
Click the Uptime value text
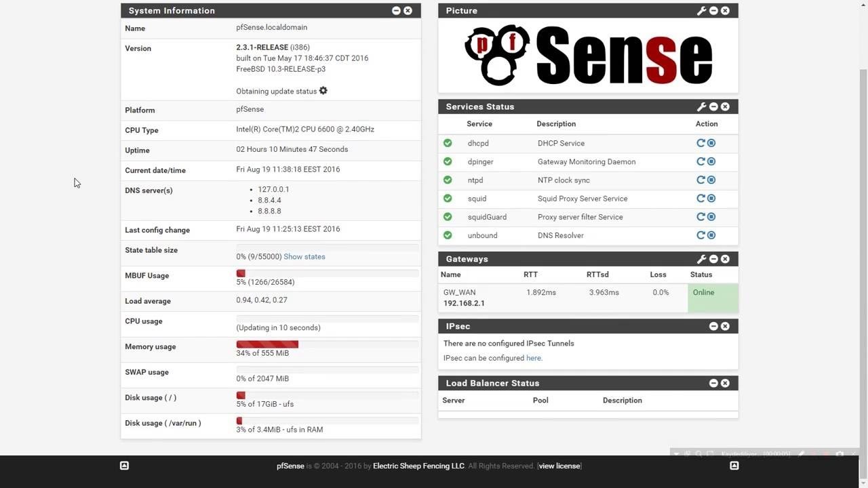pos(292,149)
